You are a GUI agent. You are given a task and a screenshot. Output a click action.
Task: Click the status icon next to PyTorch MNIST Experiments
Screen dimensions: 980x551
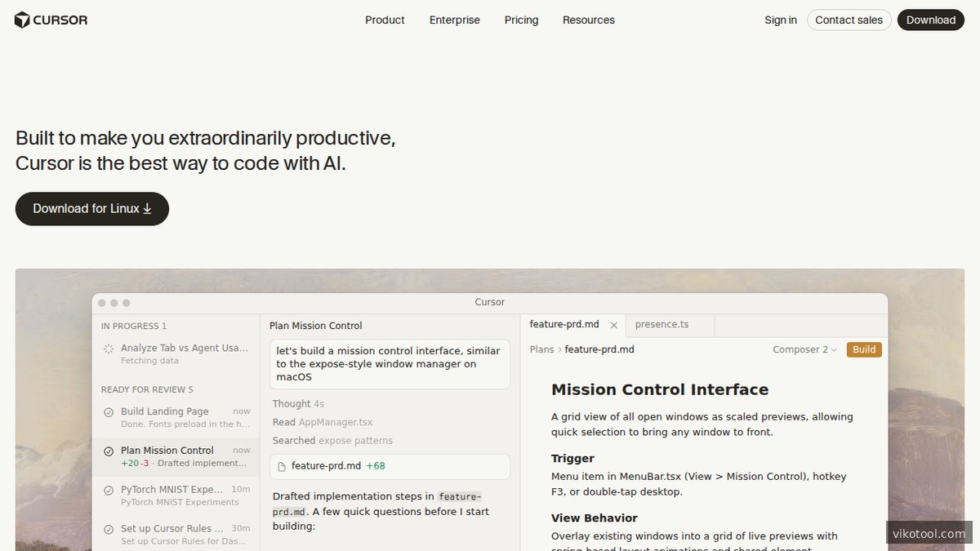click(x=108, y=490)
